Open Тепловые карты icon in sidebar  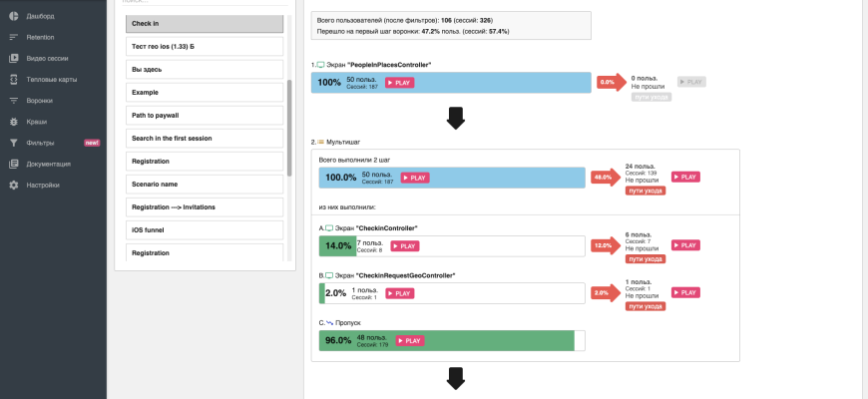14,79
